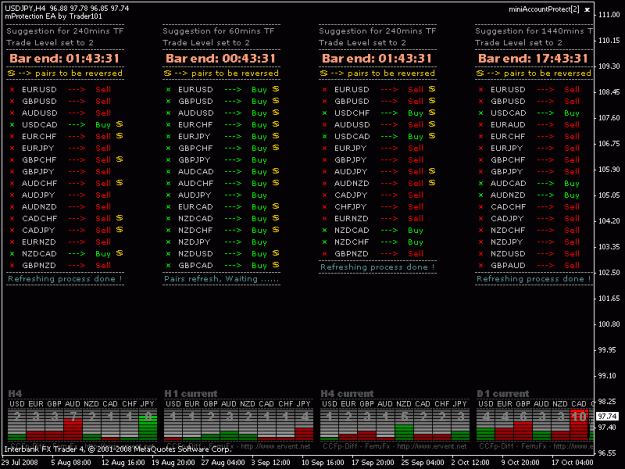Click the green x marker beside GBPCAD
This screenshot has width=625, height=469.
point(168,265)
